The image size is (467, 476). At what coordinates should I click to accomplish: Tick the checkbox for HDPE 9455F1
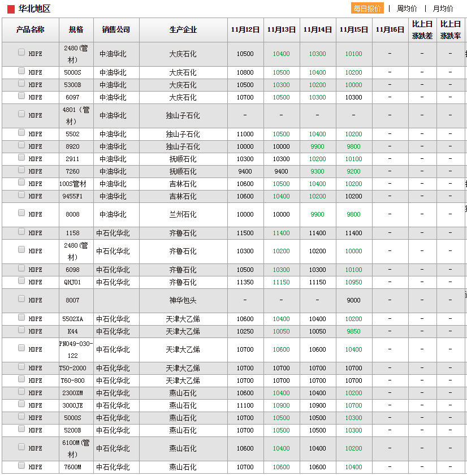tap(21, 194)
